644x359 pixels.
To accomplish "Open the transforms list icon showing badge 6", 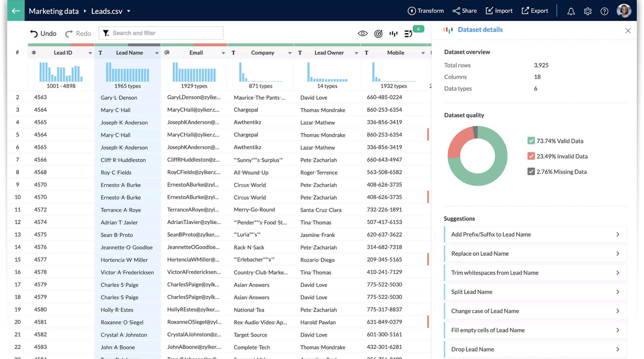I will click(x=408, y=33).
